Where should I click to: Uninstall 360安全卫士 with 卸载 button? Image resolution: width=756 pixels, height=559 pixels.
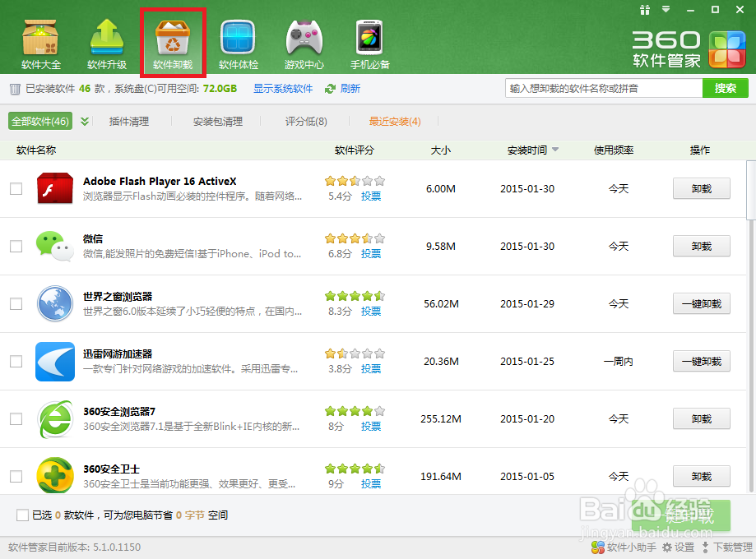point(702,476)
